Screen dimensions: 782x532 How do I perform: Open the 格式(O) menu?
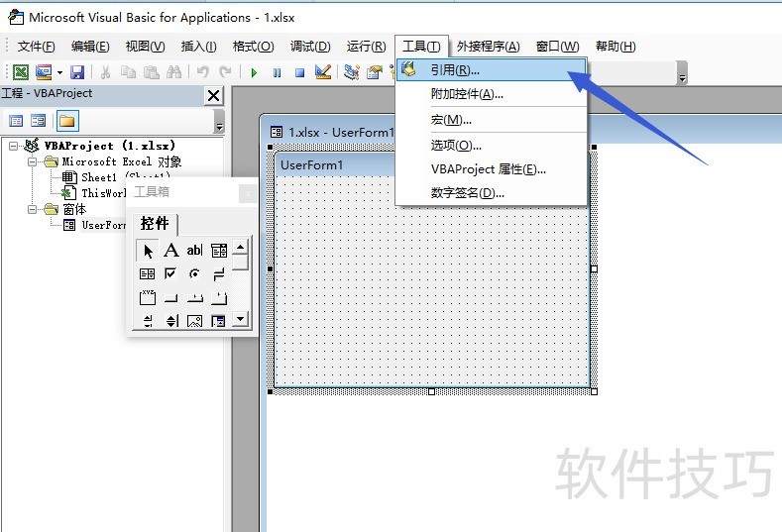tap(254, 47)
